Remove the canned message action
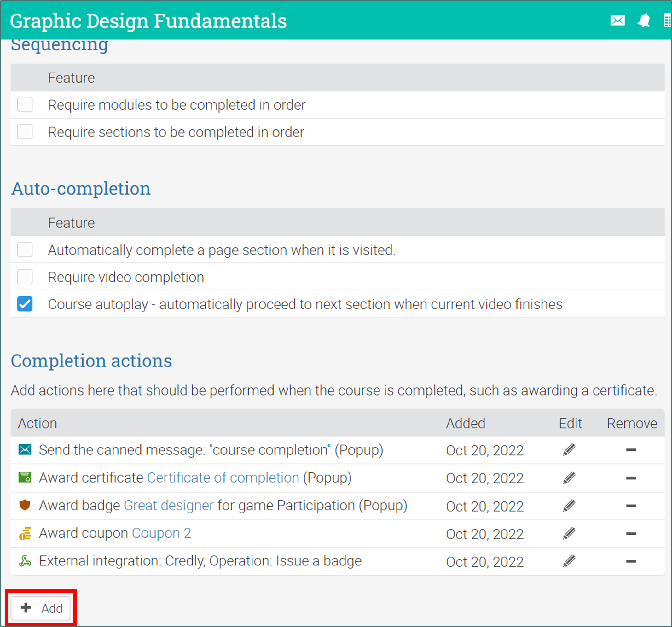 coord(630,450)
